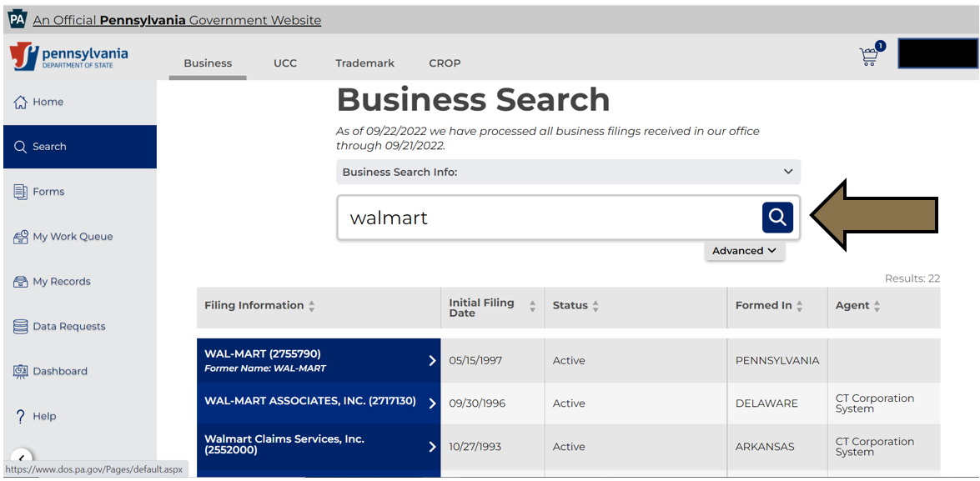The width and height of the screenshot is (980, 481).
Task: Expand the Advanced search options
Action: coord(744,250)
